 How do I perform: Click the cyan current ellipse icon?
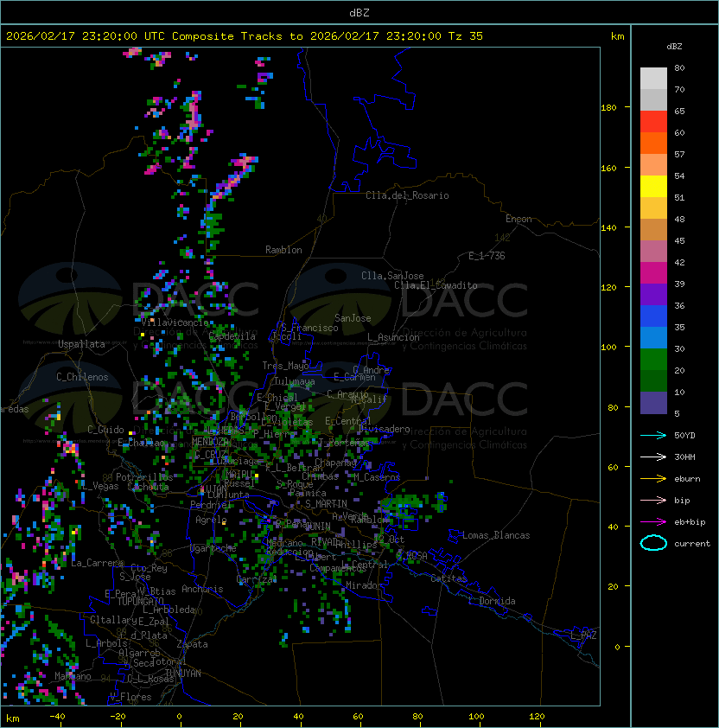[653, 543]
